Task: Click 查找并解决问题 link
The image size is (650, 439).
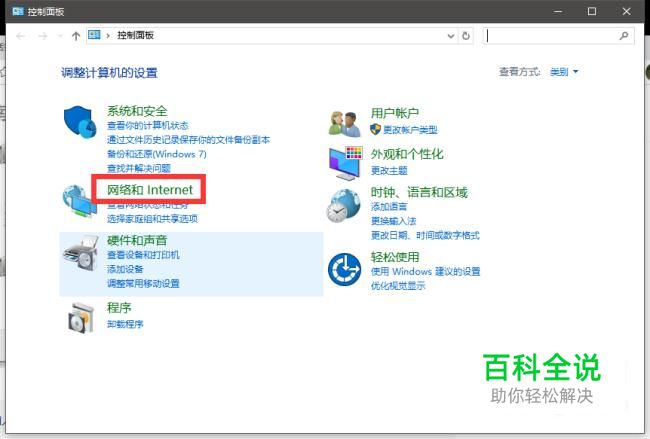Action: 139,168
